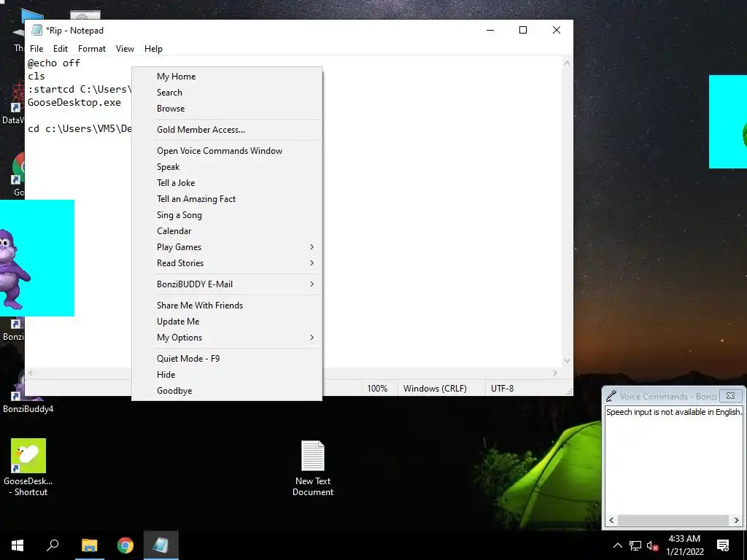Open the notifications action center
Viewport: 747px width, 560px height.
723,545
